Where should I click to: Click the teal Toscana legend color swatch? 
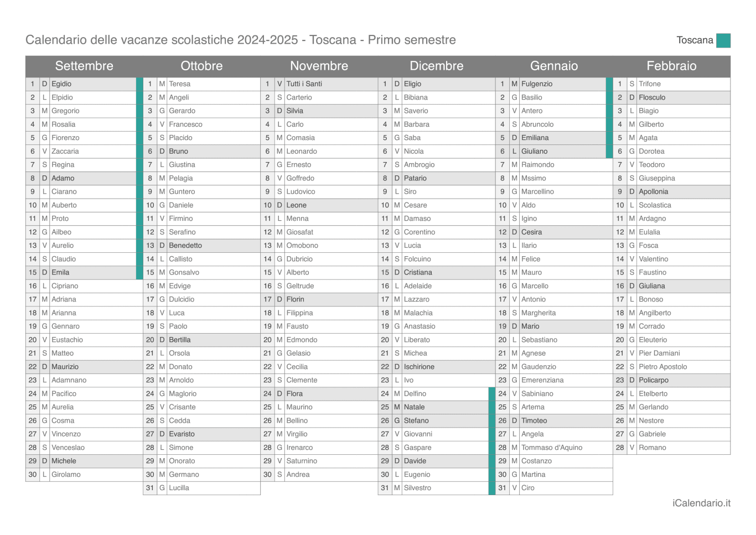point(723,40)
